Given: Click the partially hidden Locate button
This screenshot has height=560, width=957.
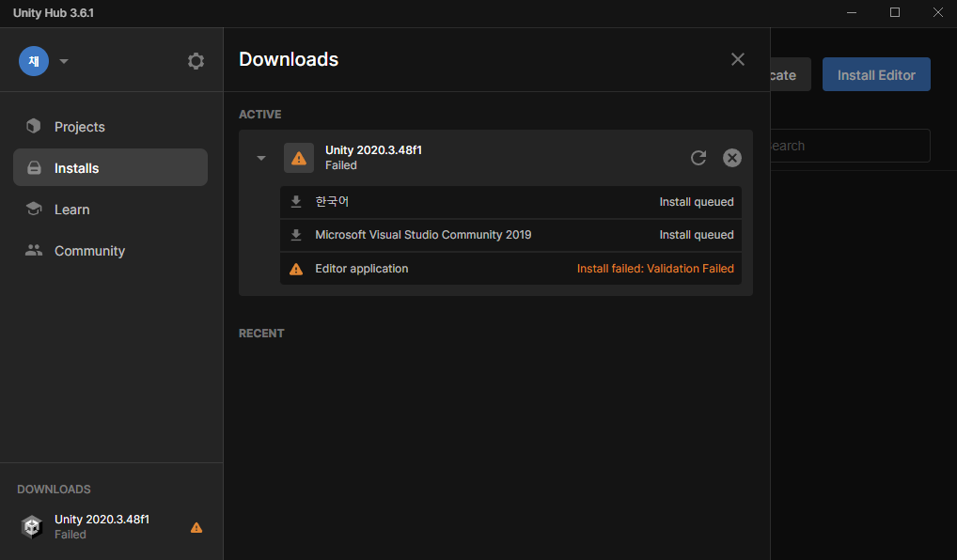Looking at the screenshot, I should point(791,74).
